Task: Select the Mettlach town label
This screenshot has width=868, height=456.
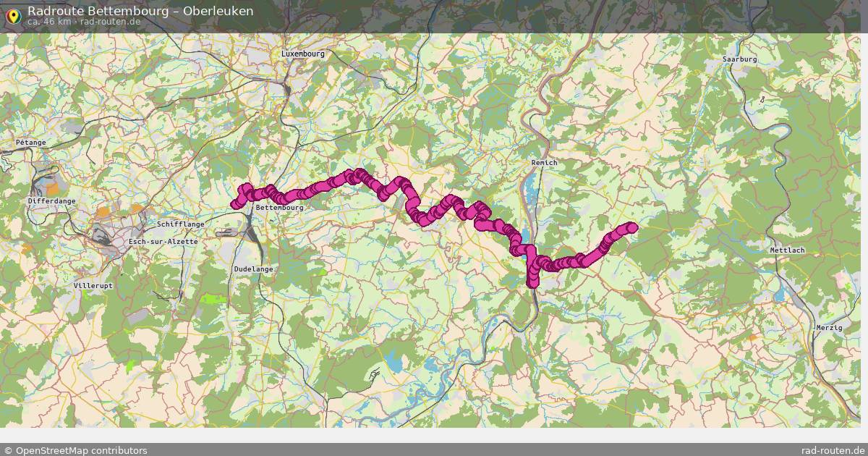Action: (x=788, y=250)
